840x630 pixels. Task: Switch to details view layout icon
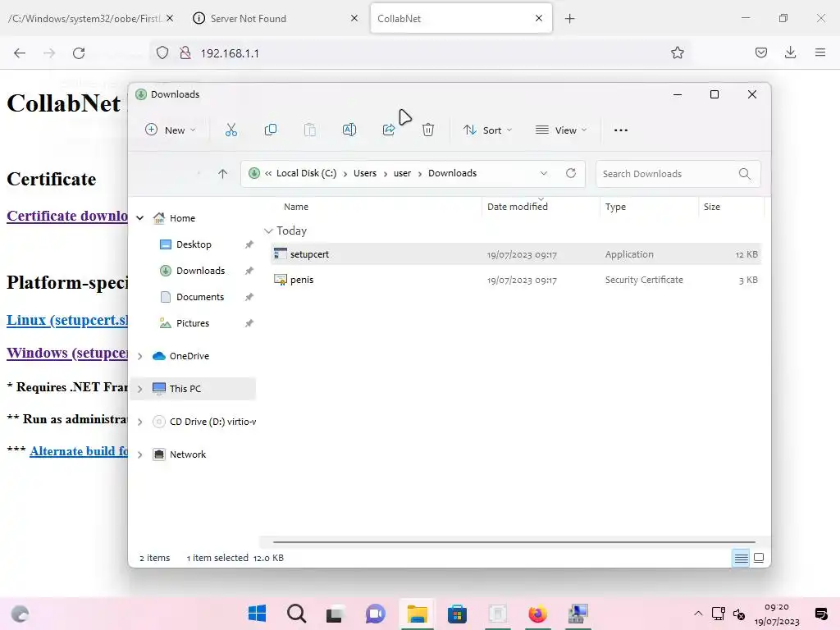pos(741,558)
